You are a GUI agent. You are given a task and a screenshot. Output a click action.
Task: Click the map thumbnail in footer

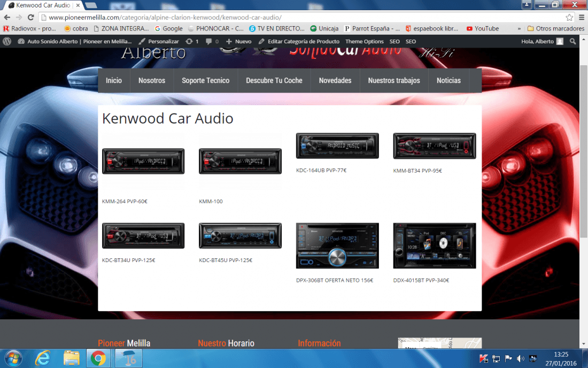tap(440, 343)
